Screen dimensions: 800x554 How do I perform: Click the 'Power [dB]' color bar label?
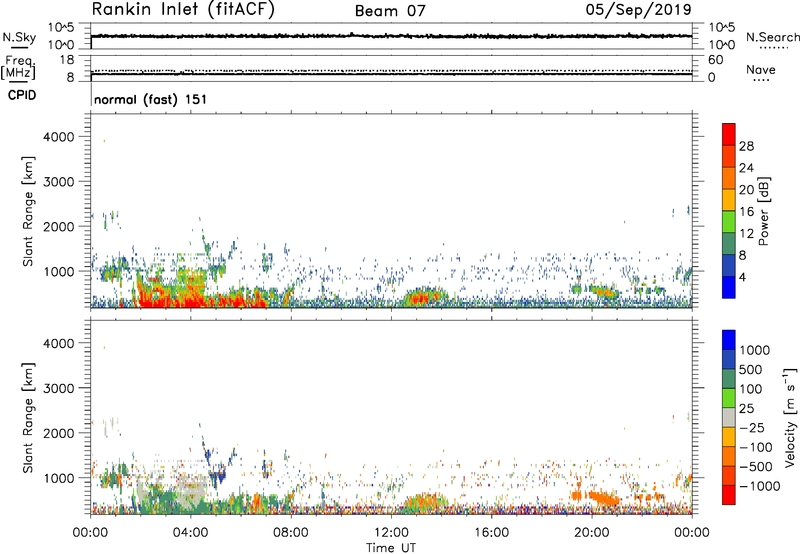[764, 211]
